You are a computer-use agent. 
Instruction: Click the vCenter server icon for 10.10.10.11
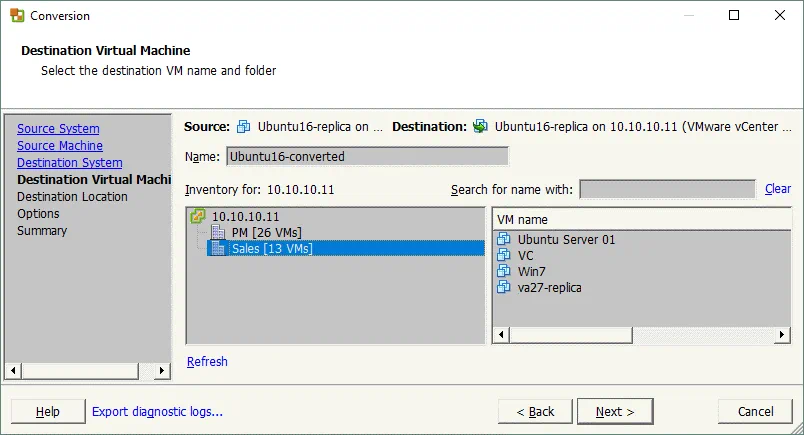[x=198, y=216]
